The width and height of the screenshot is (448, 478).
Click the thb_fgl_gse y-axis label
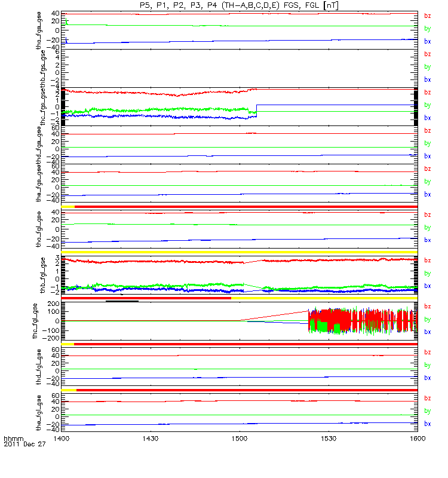pos(42,275)
